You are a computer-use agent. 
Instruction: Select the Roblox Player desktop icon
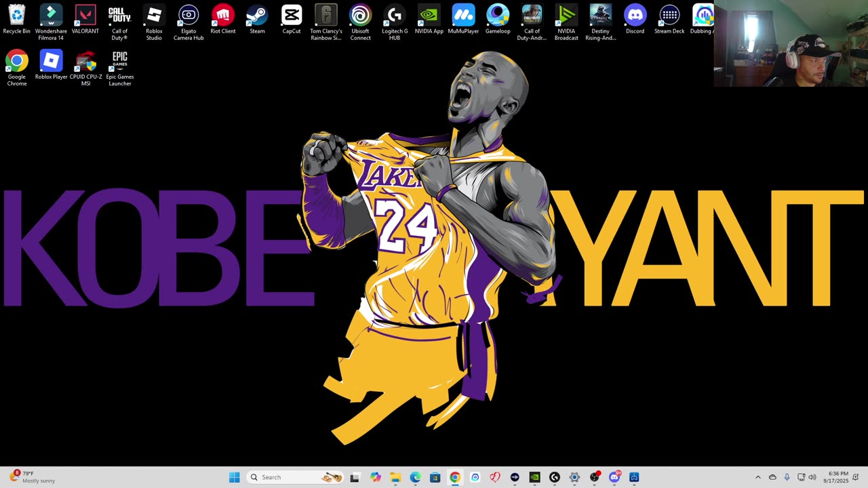pos(51,65)
